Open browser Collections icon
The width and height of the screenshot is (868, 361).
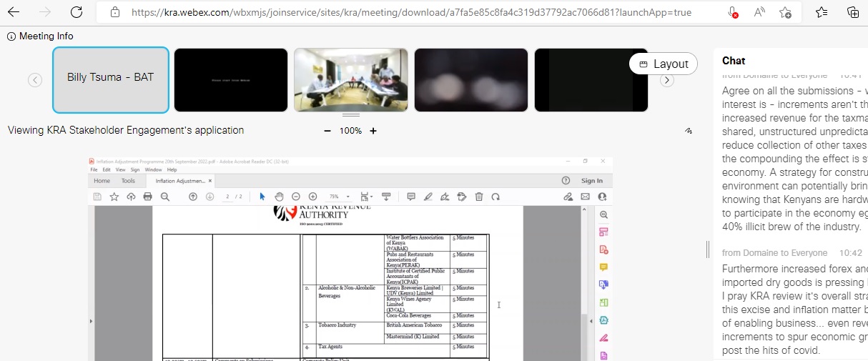852,12
